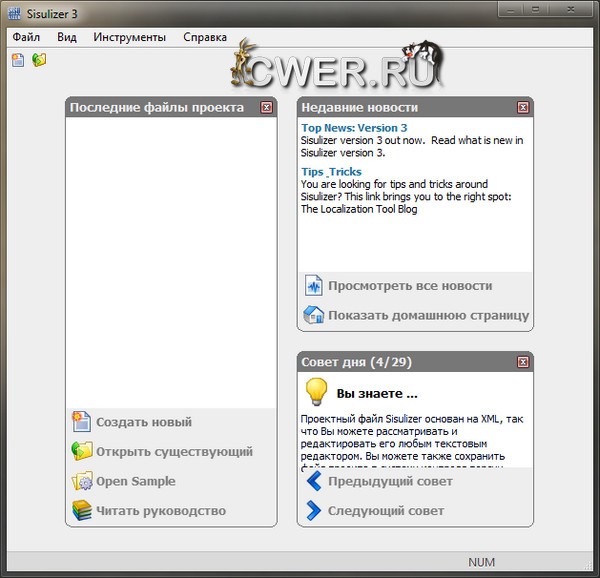600x578 pixels.
Task: Click the "The Localization Tool Blog" text
Action: tap(359, 209)
